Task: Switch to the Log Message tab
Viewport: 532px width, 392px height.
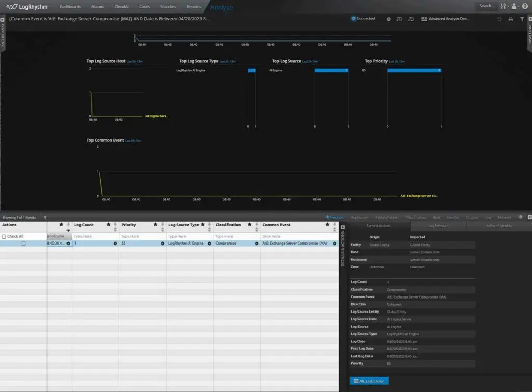Action: [x=438, y=226]
